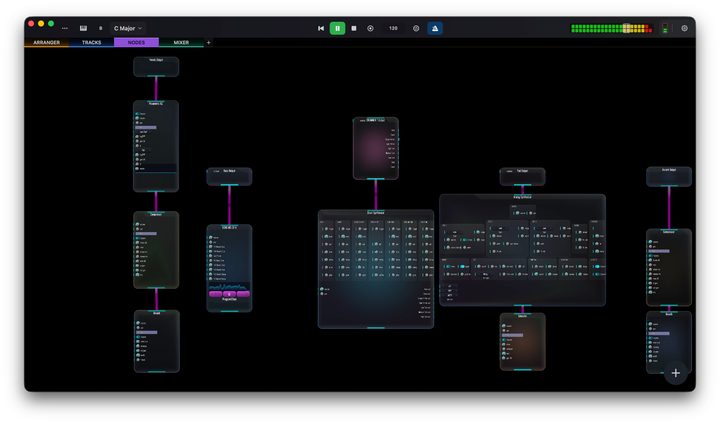Toggle the blue metronome button
This screenshot has height=424, width=720.
(435, 28)
